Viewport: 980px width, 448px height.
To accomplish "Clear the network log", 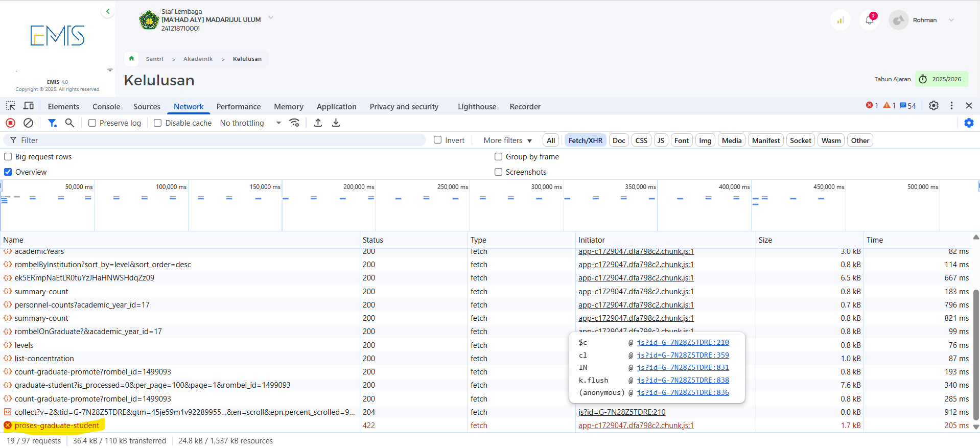I will (x=29, y=123).
